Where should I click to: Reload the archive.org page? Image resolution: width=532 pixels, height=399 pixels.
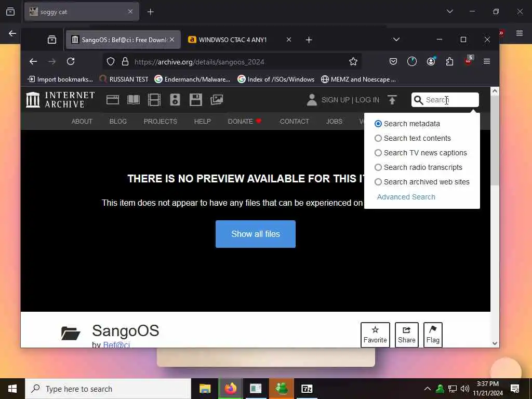(x=71, y=61)
